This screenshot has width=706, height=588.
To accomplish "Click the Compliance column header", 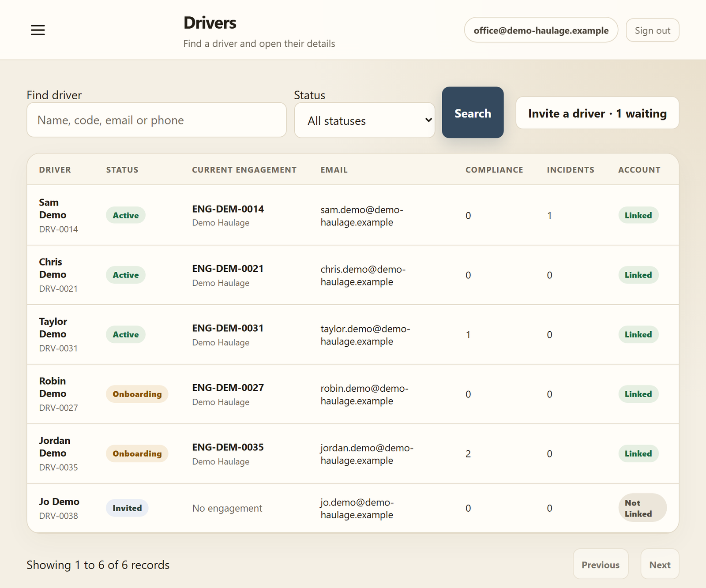I will 494,170.
